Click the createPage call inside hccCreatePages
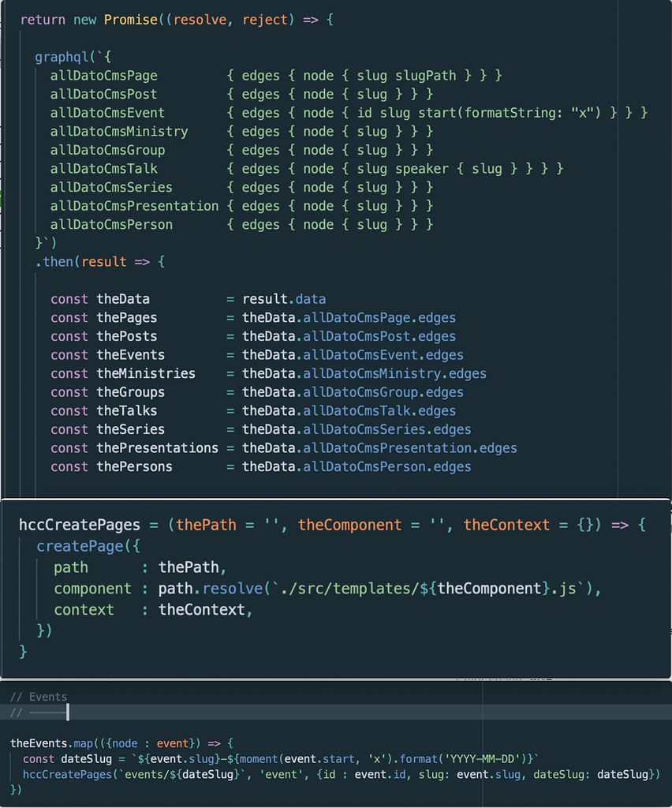The height and width of the screenshot is (808, 672). 83,545
